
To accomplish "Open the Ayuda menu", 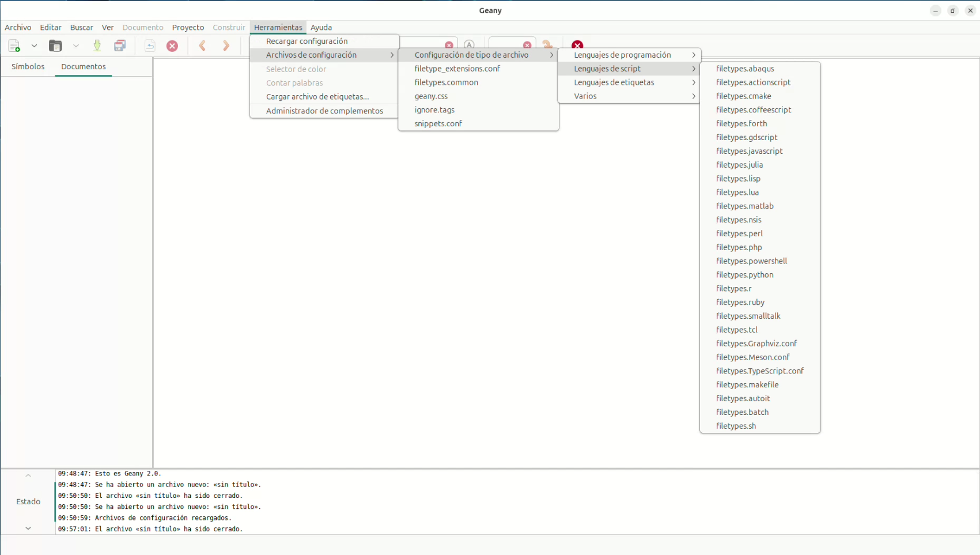I will (321, 27).
